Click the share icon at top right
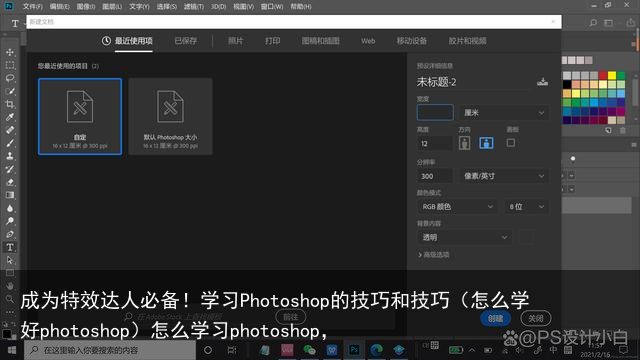 [x=631, y=23]
